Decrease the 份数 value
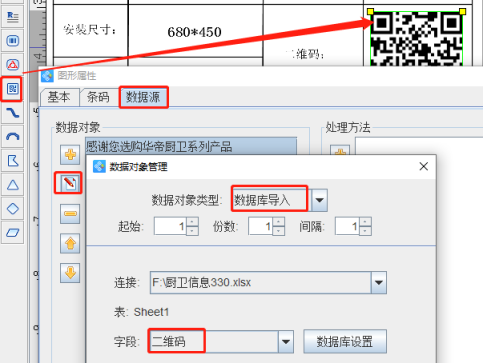This screenshot has width=483, height=364. coord(279,231)
